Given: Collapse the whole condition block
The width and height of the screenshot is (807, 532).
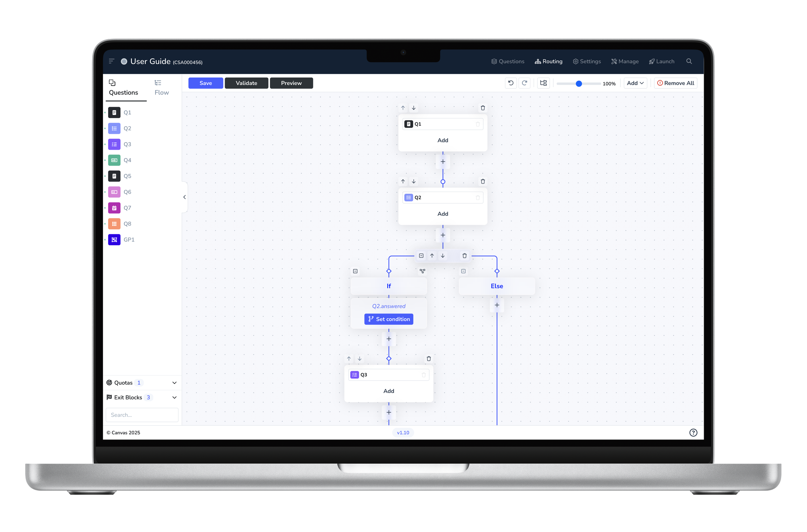Looking at the screenshot, I should 421,256.
